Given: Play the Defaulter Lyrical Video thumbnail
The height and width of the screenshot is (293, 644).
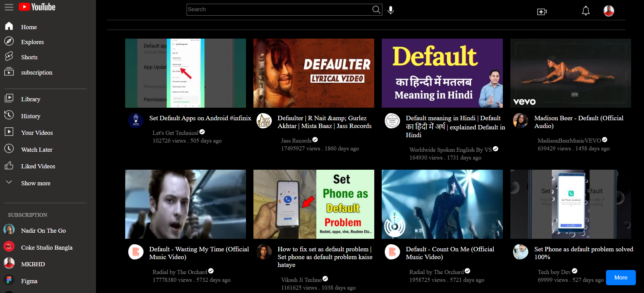Looking at the screenshot, I should pyautogui.click(x=314, y=73).
